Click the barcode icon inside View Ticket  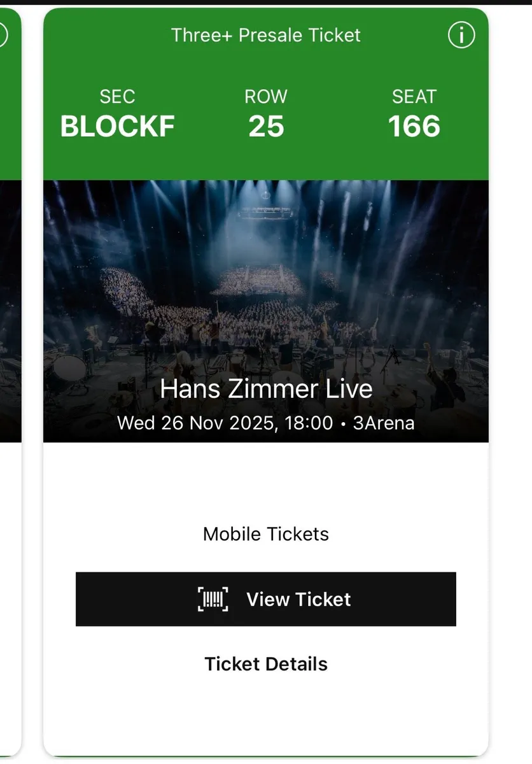(x=214, y=598)
